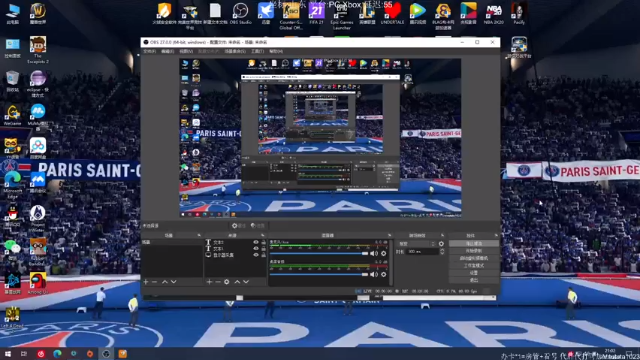This screenshot has height=360, width=640.
Task: Mute the top audio mixer channel speaker
Action: tap(374, 253)
